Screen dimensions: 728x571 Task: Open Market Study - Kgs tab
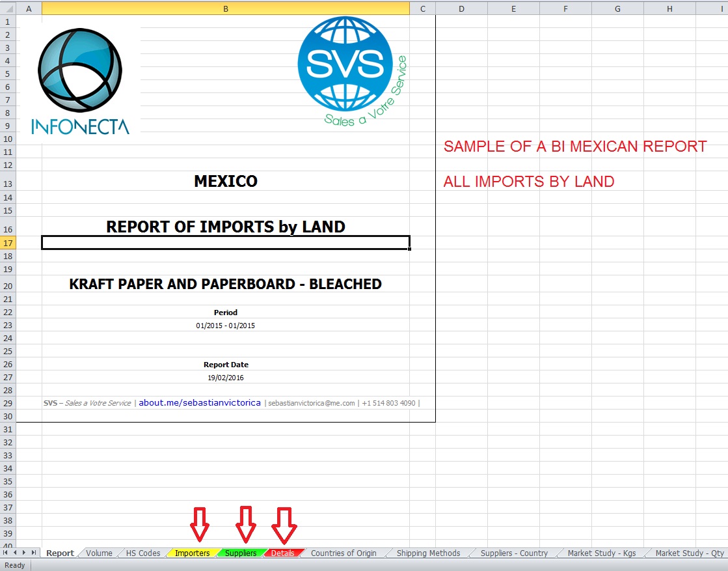(x=601, y=553)
